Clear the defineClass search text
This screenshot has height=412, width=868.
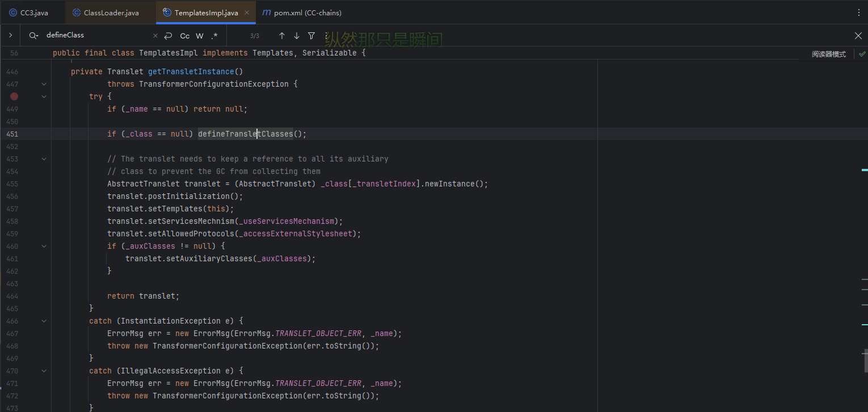(155, 36)
